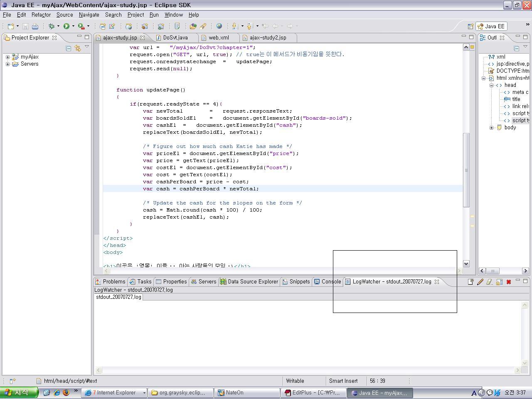This screenshot has width=532, height=399.
Task: Switch to the DoSvt.java editor tab
Action: (175, 37)
